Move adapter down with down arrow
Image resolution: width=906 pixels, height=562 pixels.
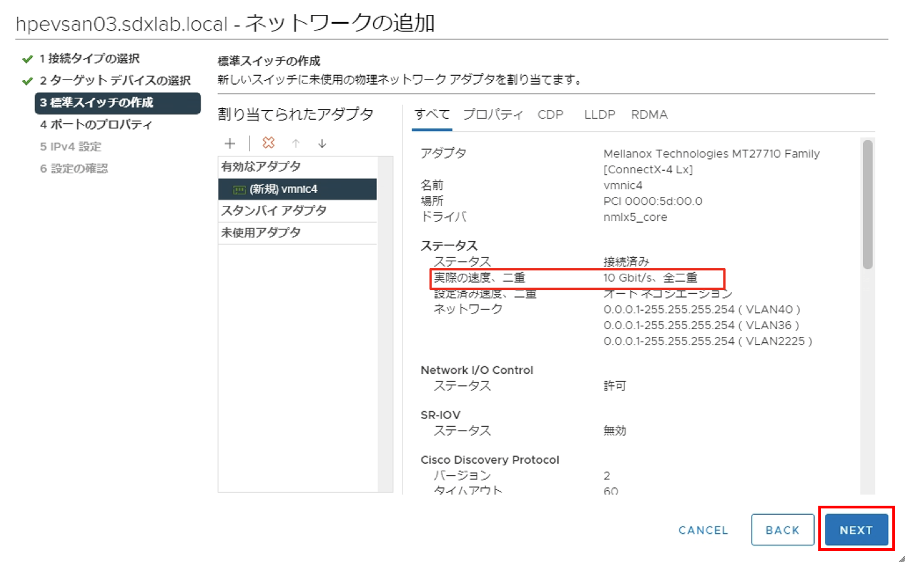322,143
